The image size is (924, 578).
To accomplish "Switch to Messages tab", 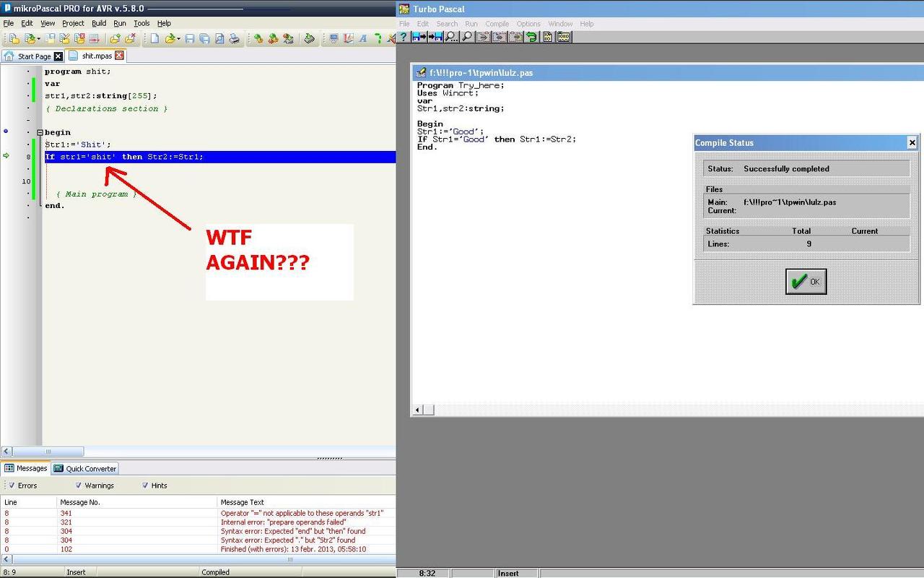I will tap(25, 468).
